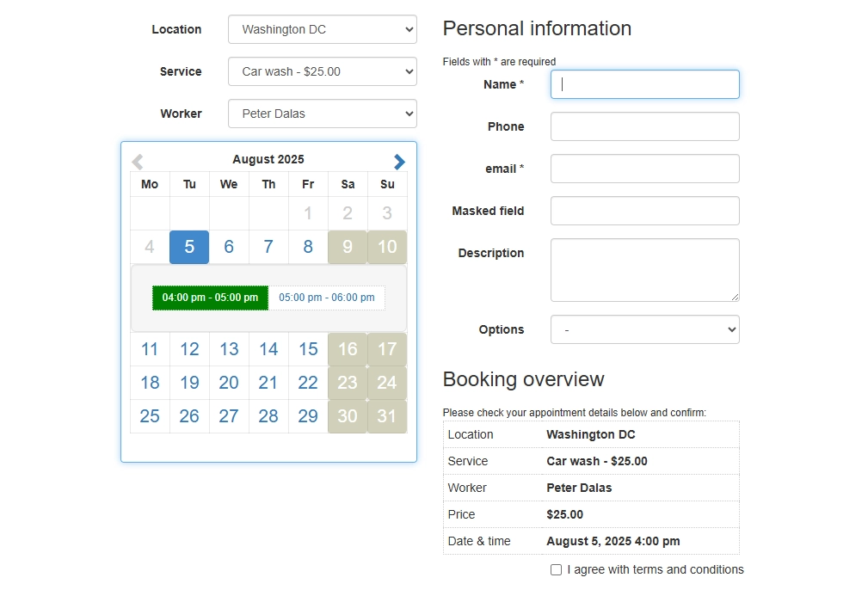
Task: Click Saturday August 30 in calendar
Action: coord(348,416)
